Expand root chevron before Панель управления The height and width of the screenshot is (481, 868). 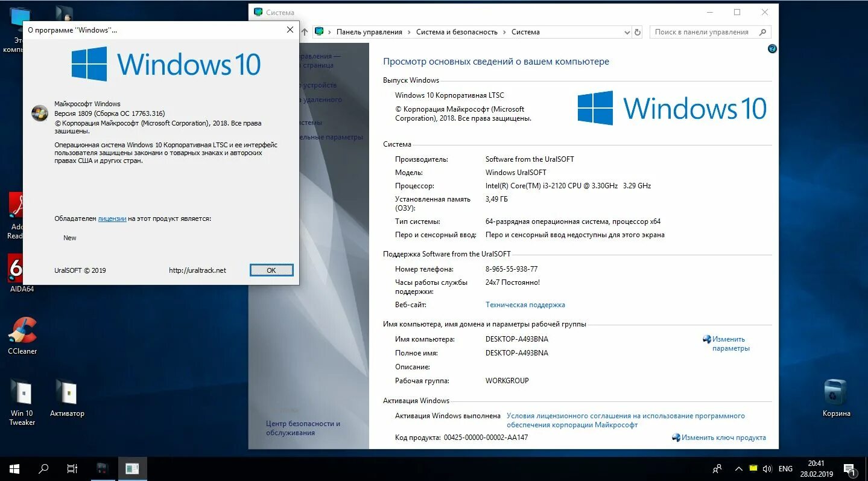click(x=330, y=32)
